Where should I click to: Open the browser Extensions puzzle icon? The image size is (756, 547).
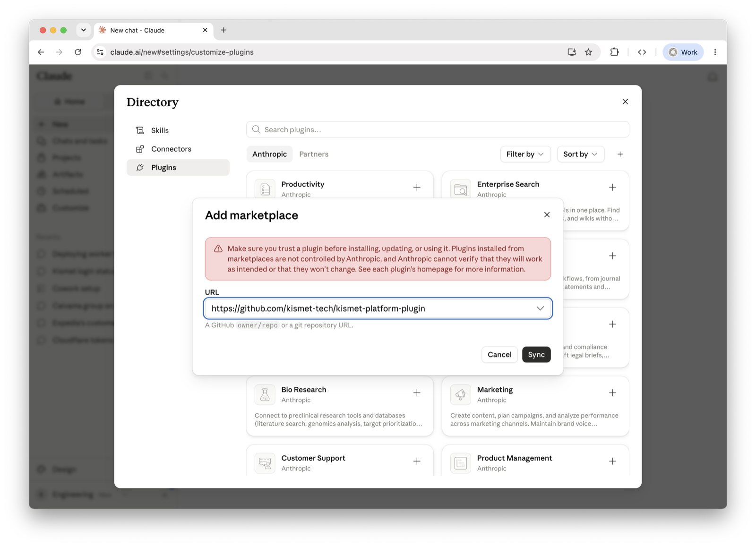click(x=614, y=52)
